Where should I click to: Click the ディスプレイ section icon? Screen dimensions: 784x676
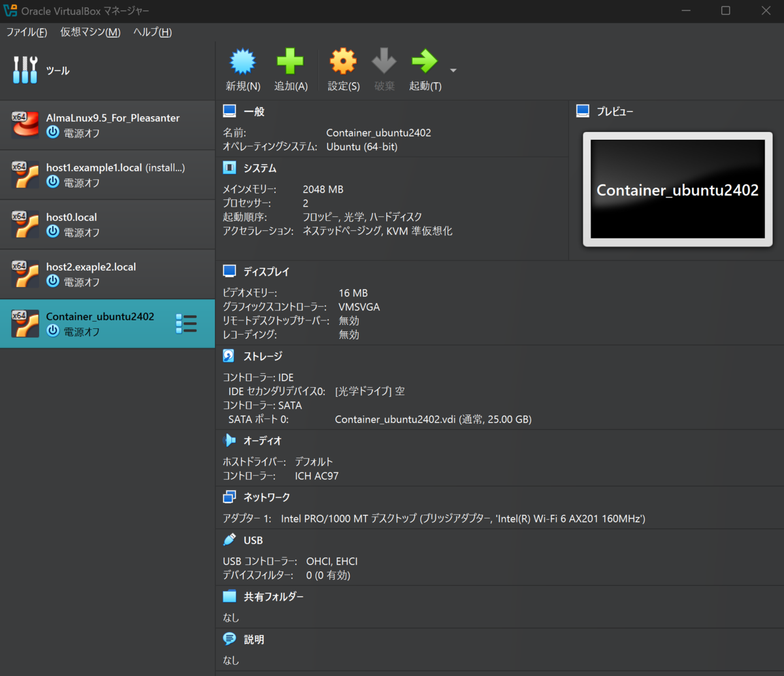point(229,271)
